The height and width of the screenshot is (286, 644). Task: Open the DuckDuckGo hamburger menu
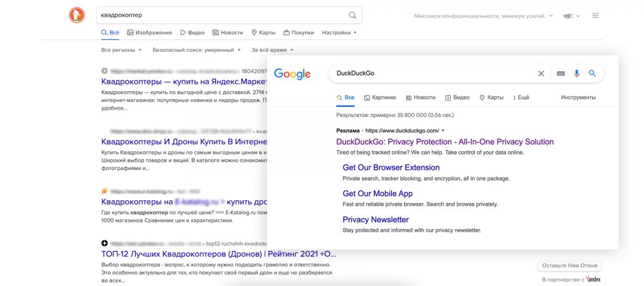[595, 15]
